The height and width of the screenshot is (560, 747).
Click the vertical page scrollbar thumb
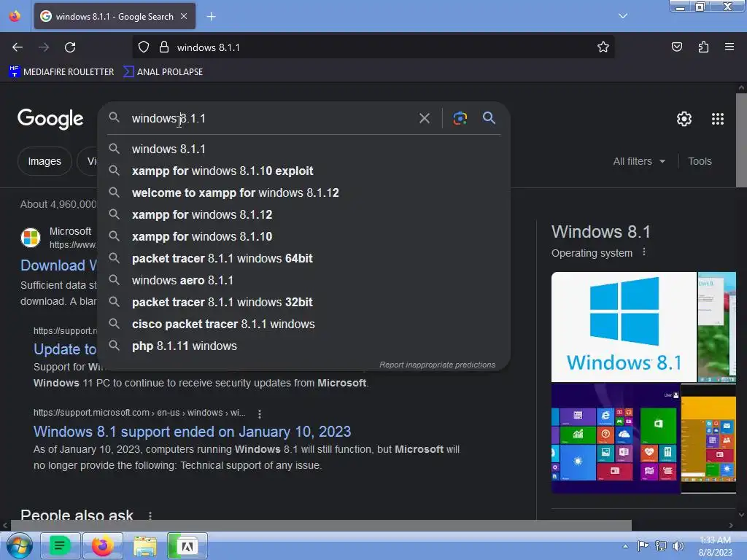tap(741, 141)
